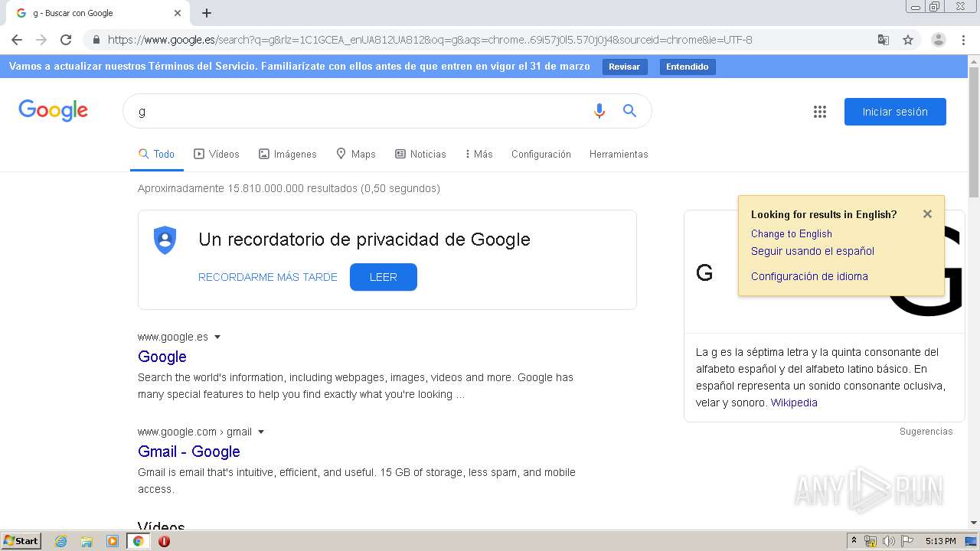
Task: Close the 'g - Buscar con Google' tab
Action: 178,13
